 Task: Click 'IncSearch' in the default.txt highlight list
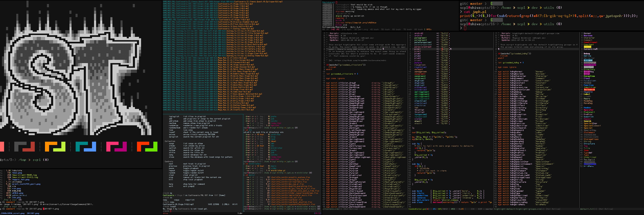click(589, 90)
